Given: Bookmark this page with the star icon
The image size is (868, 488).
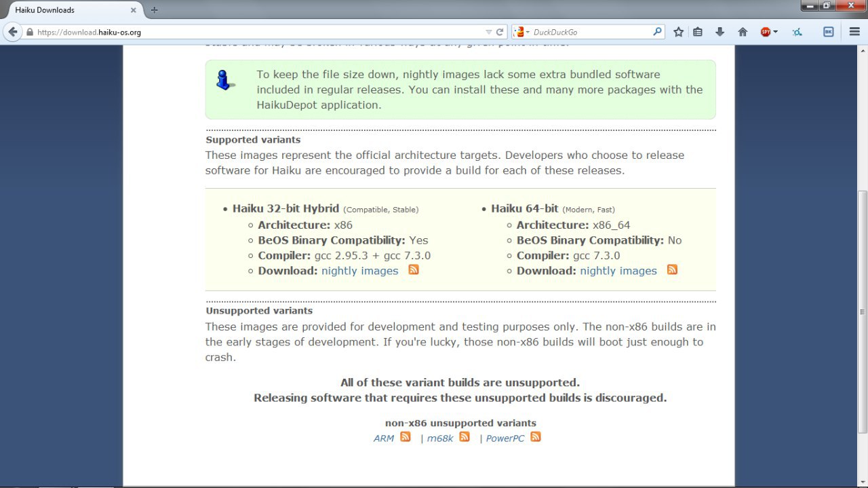Looking at the screenshot, I should (678, 32).
